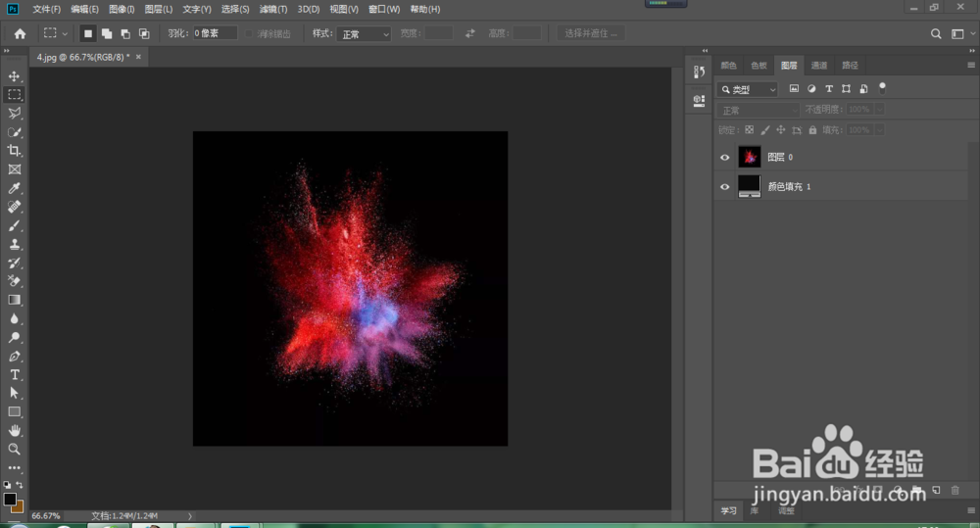This screenshot has height=528, width=980.
Task: Open the 选择(S) menu
Action: click(235, 10)
